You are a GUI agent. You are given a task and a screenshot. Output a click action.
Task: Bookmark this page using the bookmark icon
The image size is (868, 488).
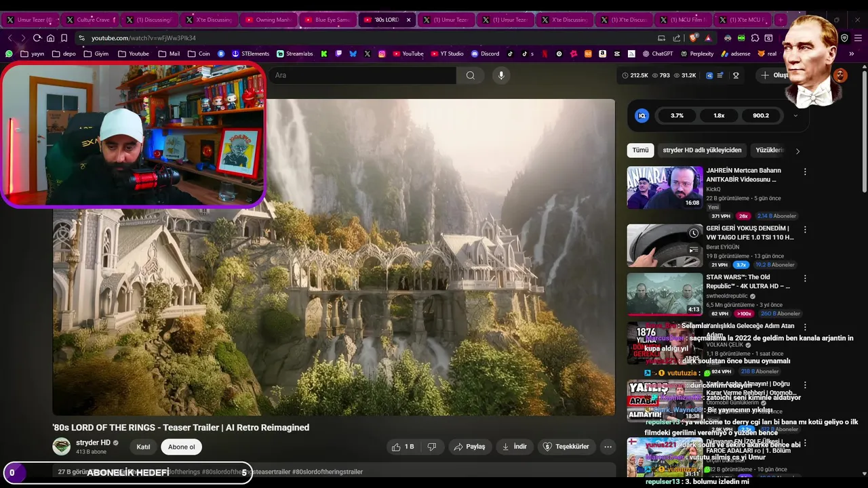point(64,38)
